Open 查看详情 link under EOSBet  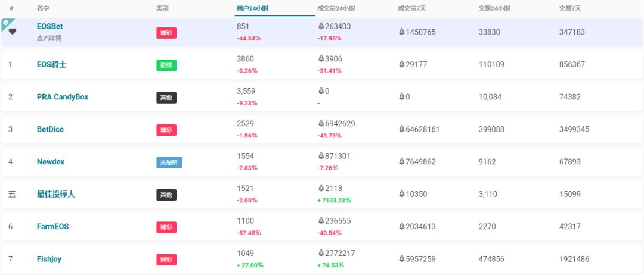coord(49,38)
